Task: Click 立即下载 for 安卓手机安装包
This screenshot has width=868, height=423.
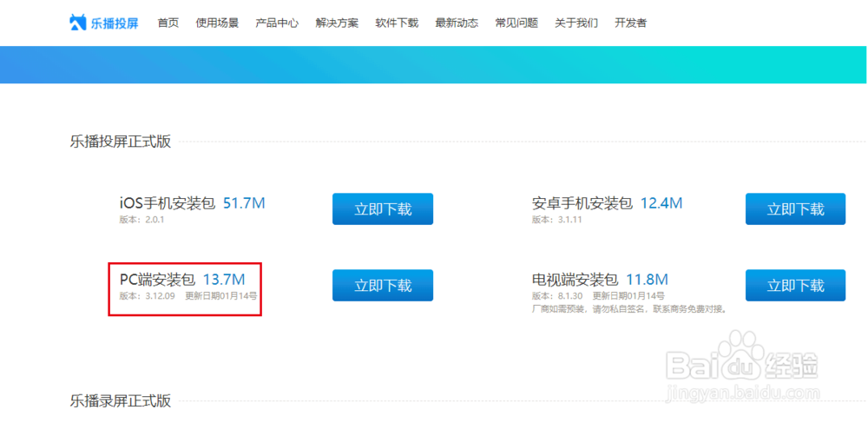Action: [x=795, y=208]
